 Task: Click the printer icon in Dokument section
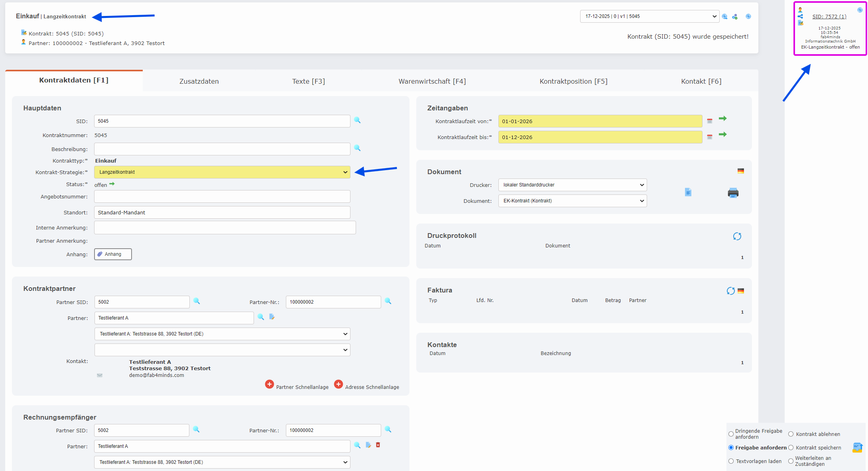pyautogui.click(x=733, y=193)
